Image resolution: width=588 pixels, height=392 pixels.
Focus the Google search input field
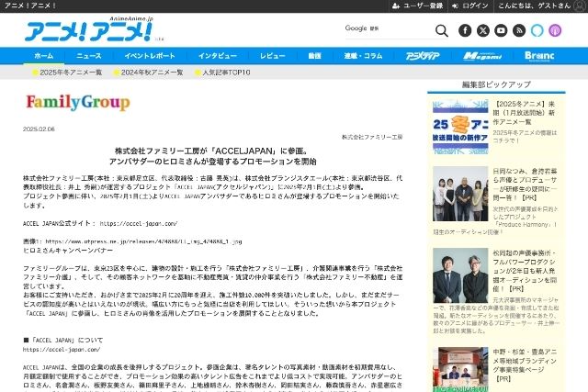tap(388, 30)
